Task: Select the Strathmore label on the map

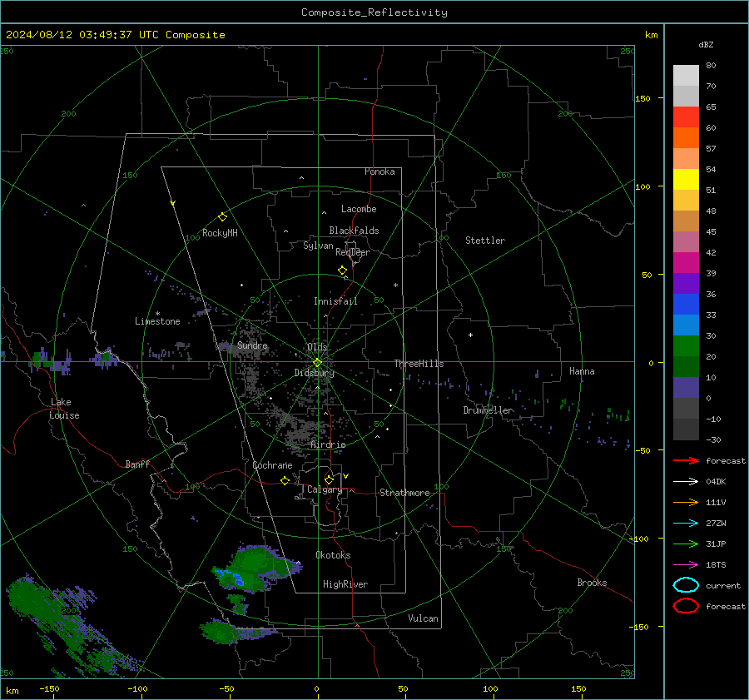Action: pyautogui.click(x=404, y=493)
